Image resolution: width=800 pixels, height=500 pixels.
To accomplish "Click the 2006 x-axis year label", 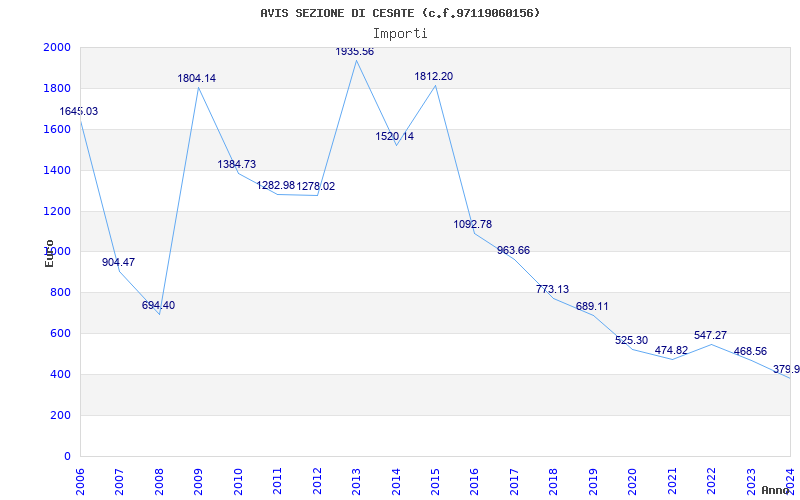I will [x=80, y=481].
